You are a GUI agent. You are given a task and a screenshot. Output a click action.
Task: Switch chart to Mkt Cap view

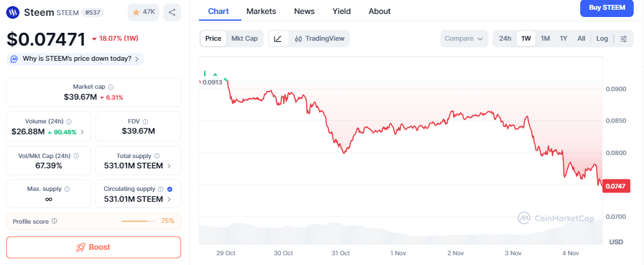tap(244, 38)
